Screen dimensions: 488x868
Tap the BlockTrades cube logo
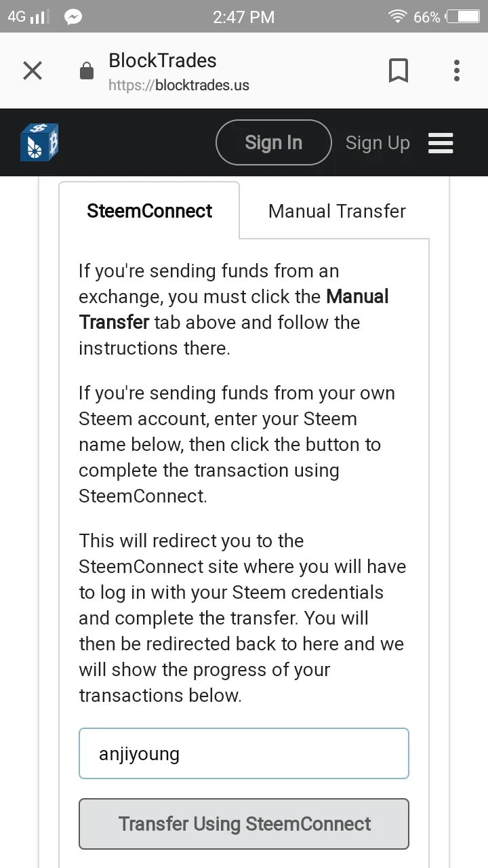[39, 142]
